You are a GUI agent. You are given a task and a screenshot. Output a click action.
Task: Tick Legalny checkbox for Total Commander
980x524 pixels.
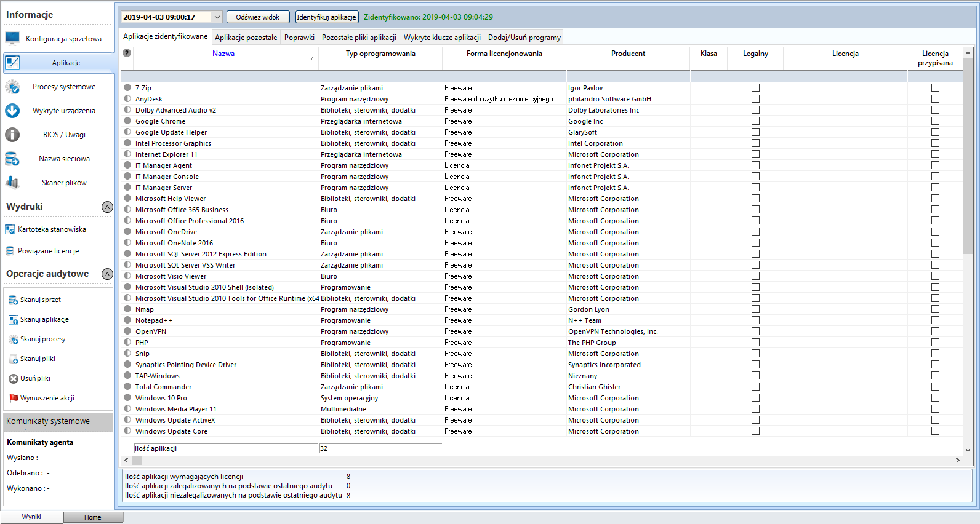click(755, 387)
